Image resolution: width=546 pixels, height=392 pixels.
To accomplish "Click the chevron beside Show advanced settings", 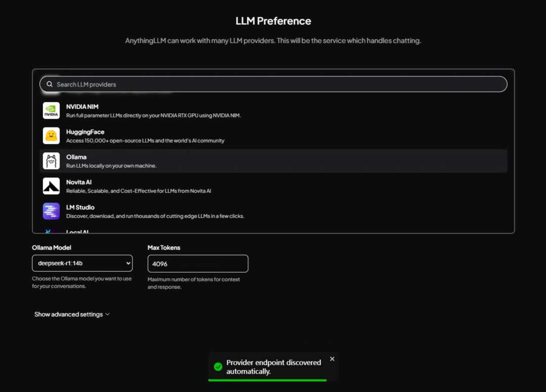I will (108, 314).
